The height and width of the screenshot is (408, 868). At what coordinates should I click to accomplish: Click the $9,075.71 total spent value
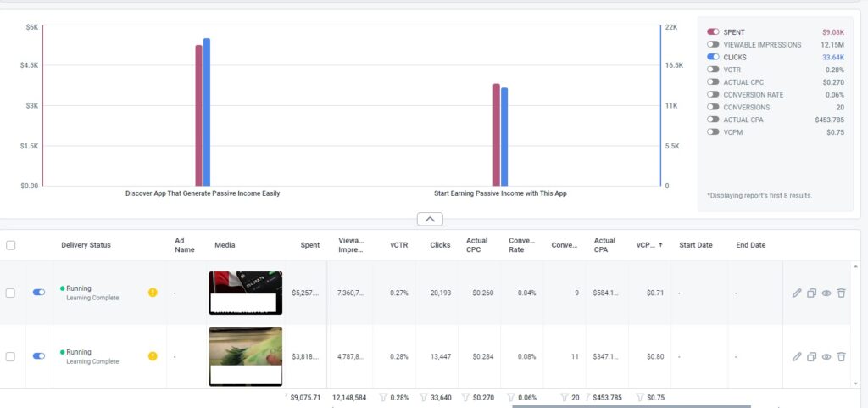[305, 398]
